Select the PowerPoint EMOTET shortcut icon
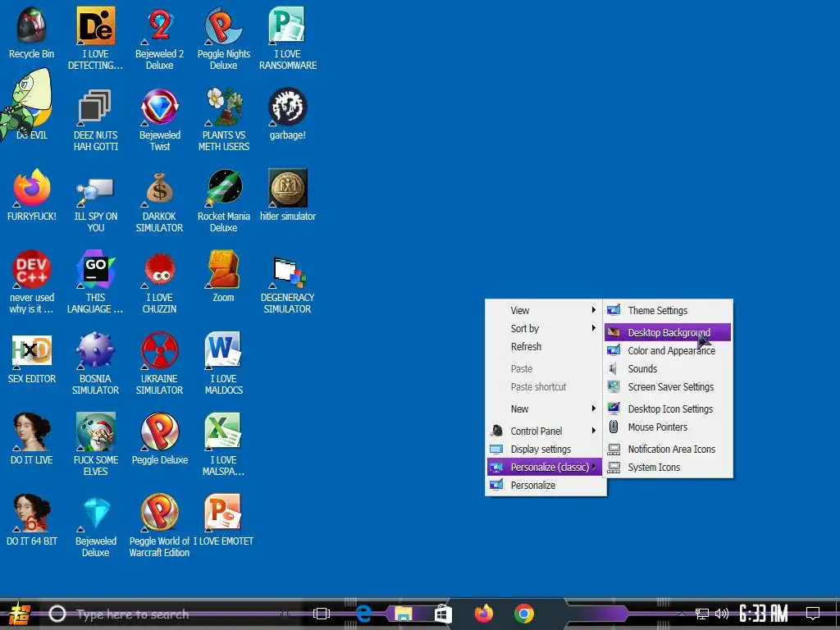The width and height of the screenshot is (840, 630). [223, 513]
